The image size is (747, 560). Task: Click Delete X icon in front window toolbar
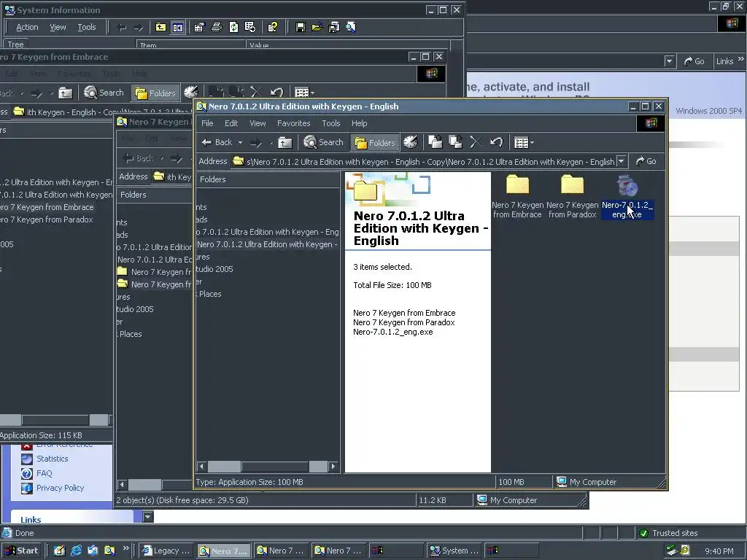click(x=476, y=142)
